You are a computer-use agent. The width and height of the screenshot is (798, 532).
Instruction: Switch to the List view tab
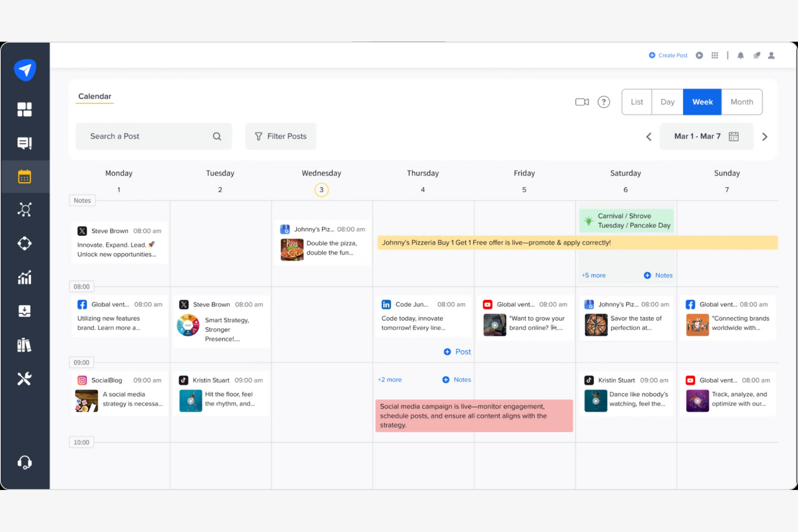pyautogui.click(x=636, y=102)
